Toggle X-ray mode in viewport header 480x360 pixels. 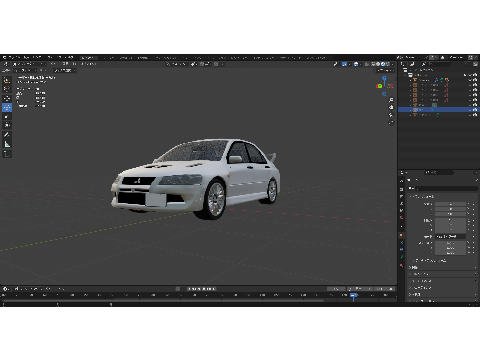367,64
